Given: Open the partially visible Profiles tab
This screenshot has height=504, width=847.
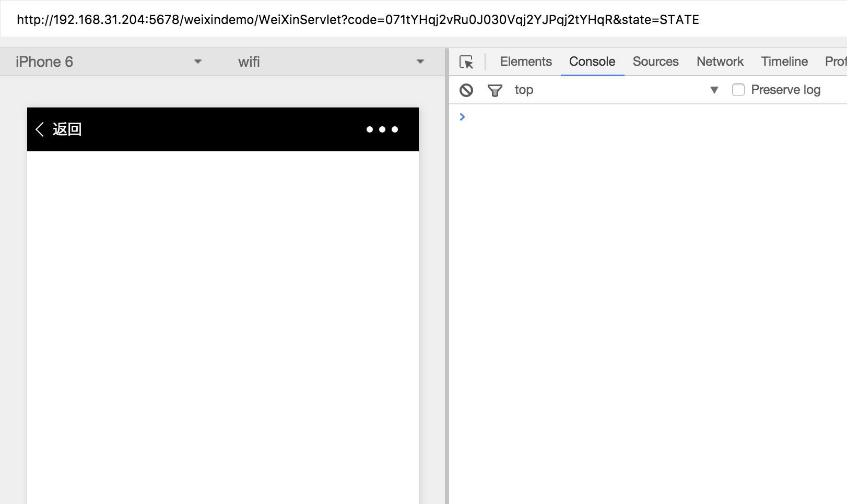Looking at the screenshot, I should pyautogui.click(x=836, y=62).
